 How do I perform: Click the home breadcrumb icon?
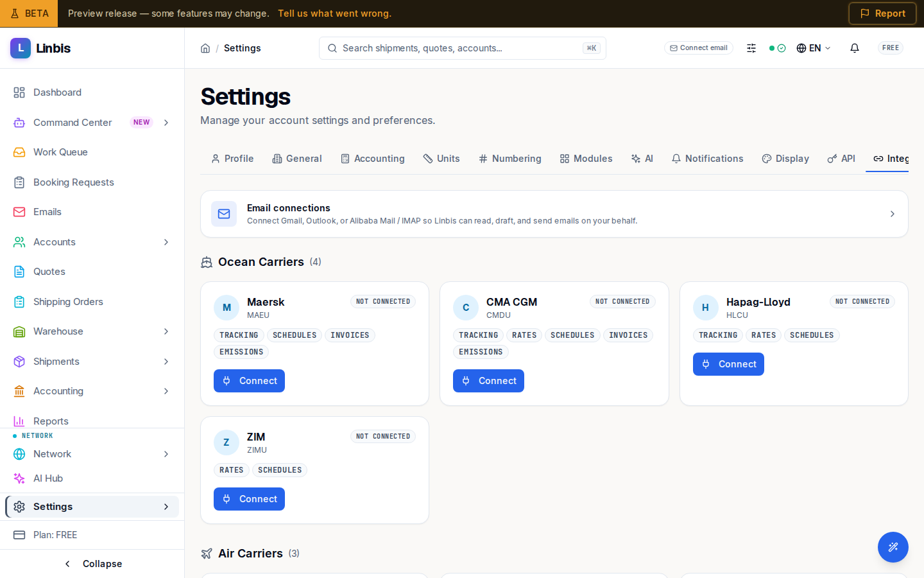(x=205, y=48)
